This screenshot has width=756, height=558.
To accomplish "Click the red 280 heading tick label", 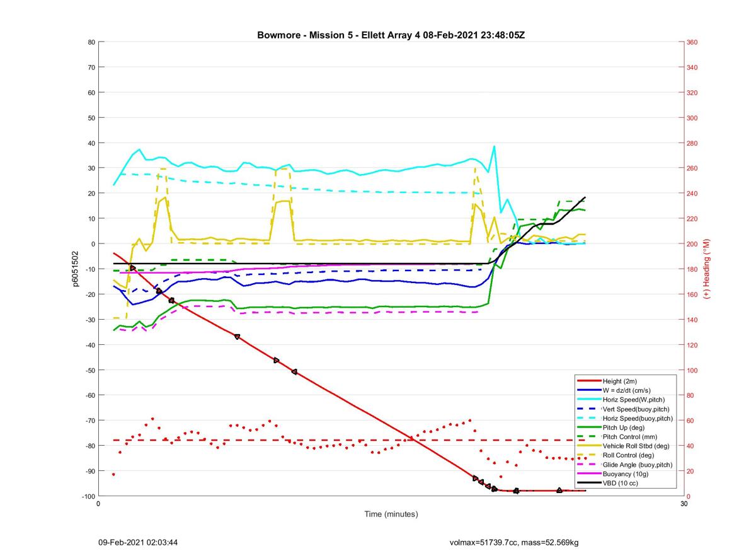I will tap(692, 143).
